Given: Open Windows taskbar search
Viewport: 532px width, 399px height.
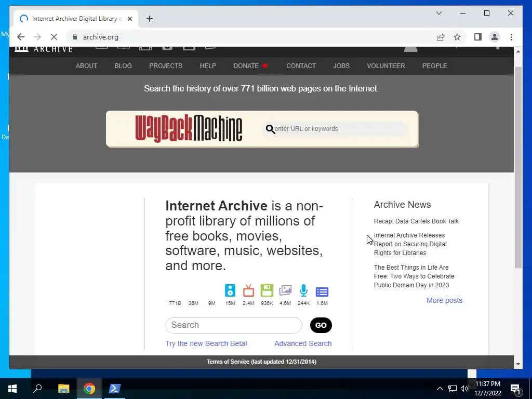Looking at the screenshot, I should tap(37, 388).
